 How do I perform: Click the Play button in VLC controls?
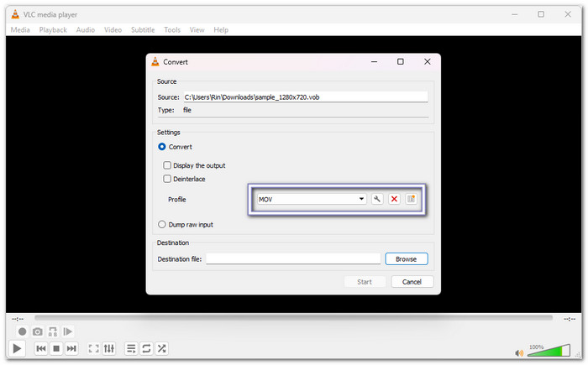(17, 348)
